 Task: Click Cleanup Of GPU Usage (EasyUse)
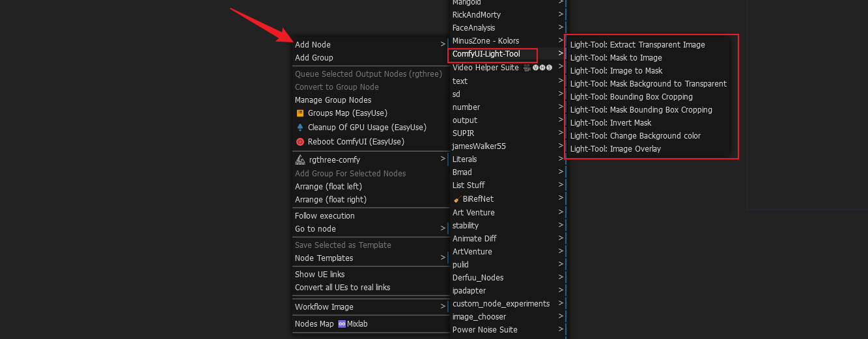point(371,128)
